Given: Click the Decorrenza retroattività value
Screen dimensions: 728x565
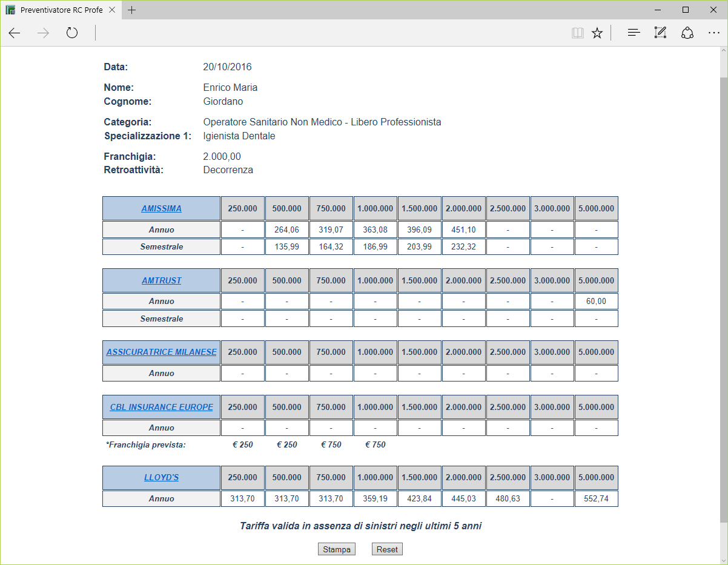Looking at the screenshot, I should click(228, 170).
